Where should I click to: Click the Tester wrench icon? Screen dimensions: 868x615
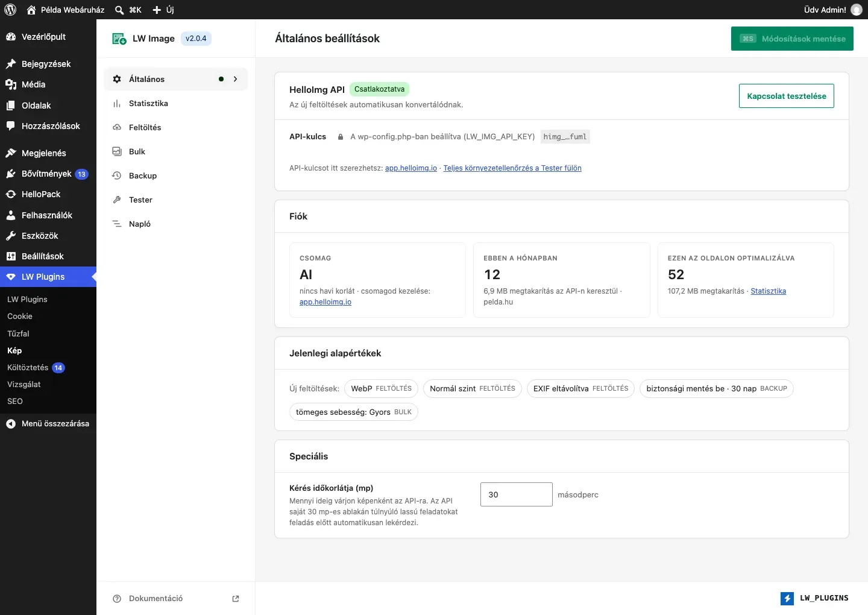[x=117, y=200]
